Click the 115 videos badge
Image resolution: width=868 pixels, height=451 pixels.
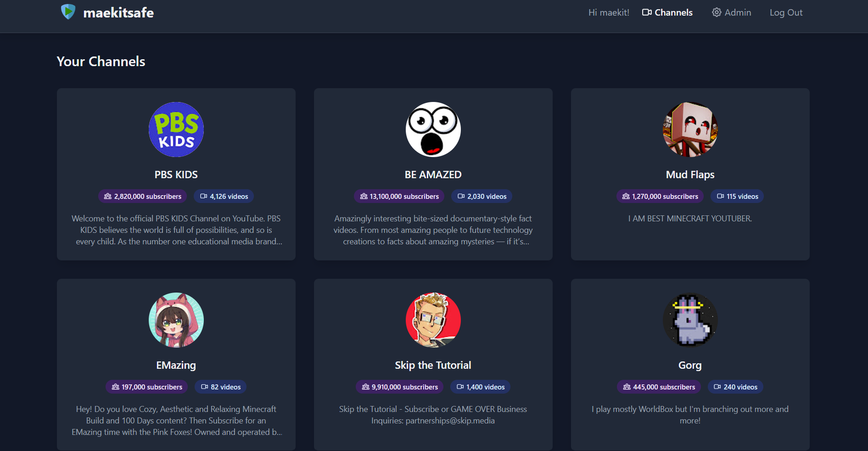738,196
